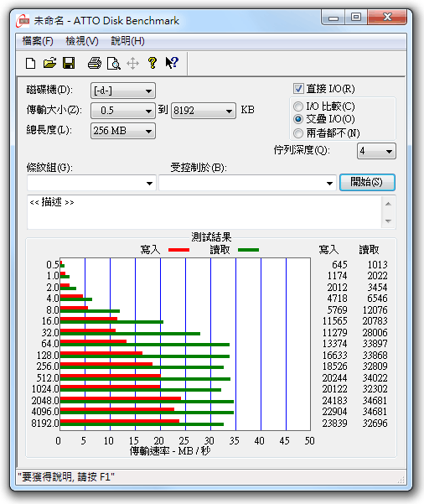Click the write value 20244

click(334, 377)
